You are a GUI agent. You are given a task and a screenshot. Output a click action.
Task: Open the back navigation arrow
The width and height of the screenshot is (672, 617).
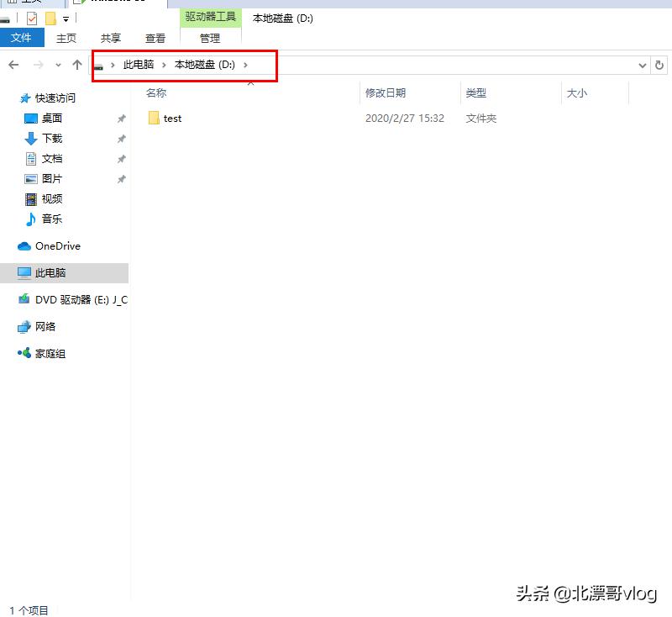tap(13, 65)
